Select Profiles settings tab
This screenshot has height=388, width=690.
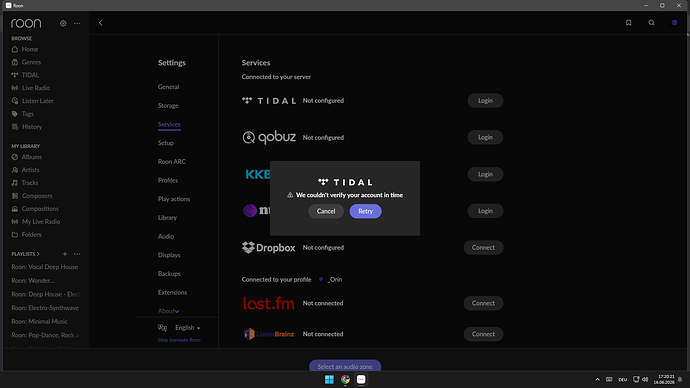pyautogui.click(x=168, y=180)
